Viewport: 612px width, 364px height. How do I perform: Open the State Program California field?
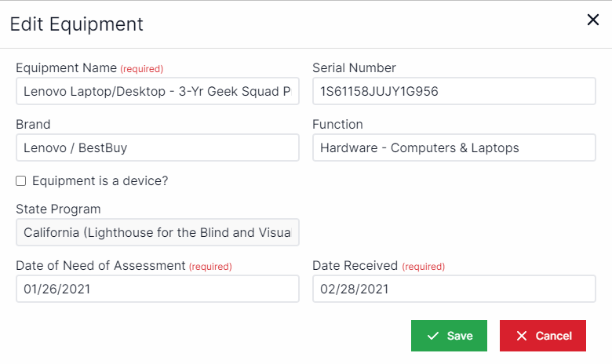pos(157,232)
